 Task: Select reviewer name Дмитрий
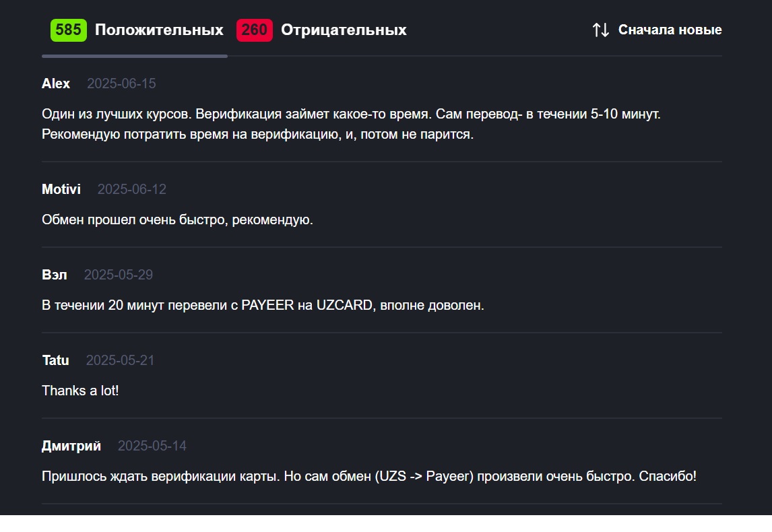click(71, 446)
